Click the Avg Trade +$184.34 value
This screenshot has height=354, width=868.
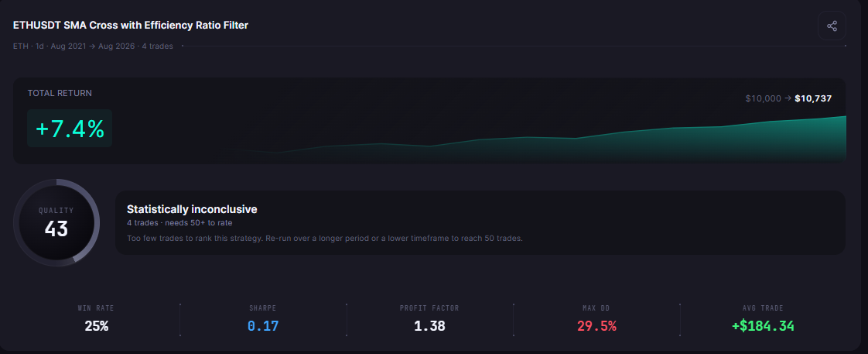(x=763, y=326)
